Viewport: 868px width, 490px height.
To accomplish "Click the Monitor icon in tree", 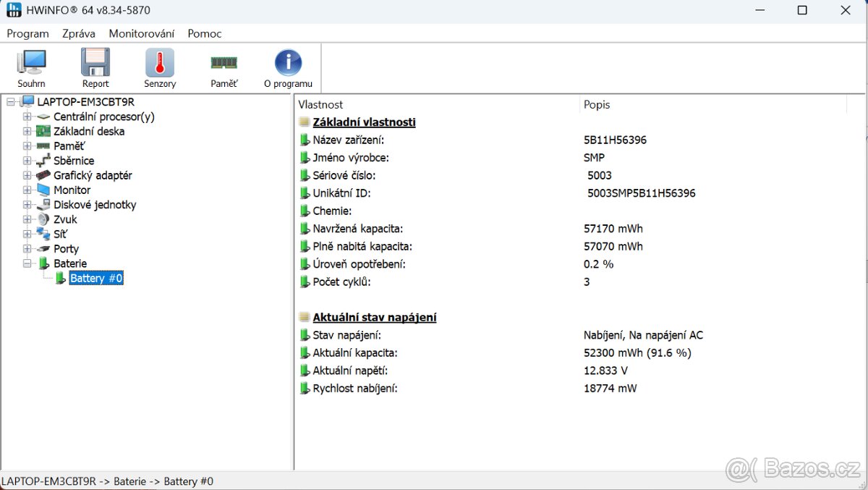I will (x=43, y=190).
